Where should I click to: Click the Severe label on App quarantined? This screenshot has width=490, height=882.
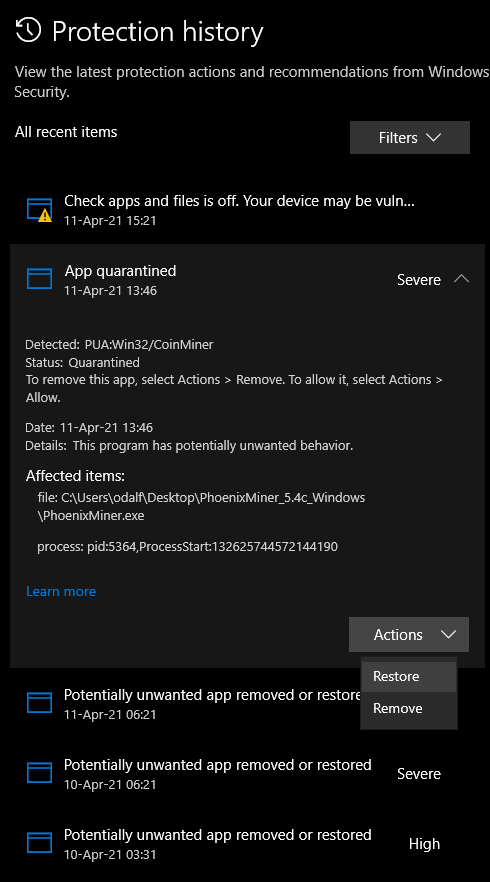[419, 280]
